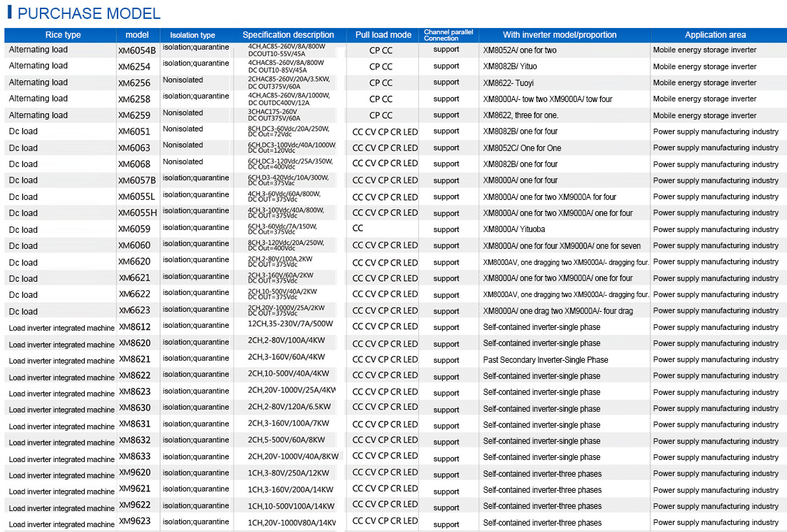Select model cell XM9620

click(134, 473)
